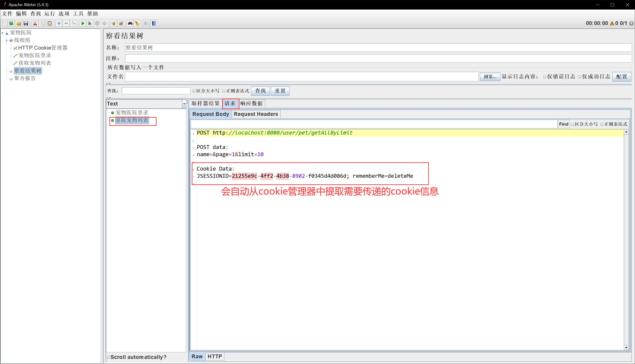Open the Text renderer dropdown
The image size is (635, 364).
coord(184,104)
